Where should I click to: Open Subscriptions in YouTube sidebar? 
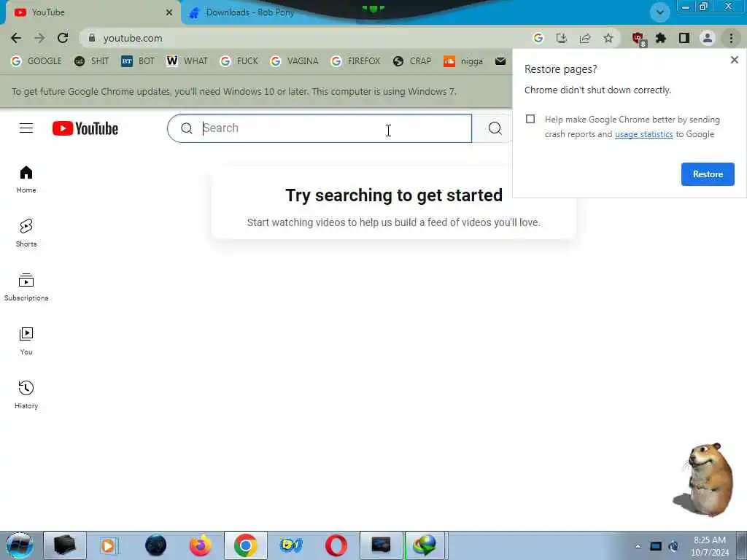26,287
